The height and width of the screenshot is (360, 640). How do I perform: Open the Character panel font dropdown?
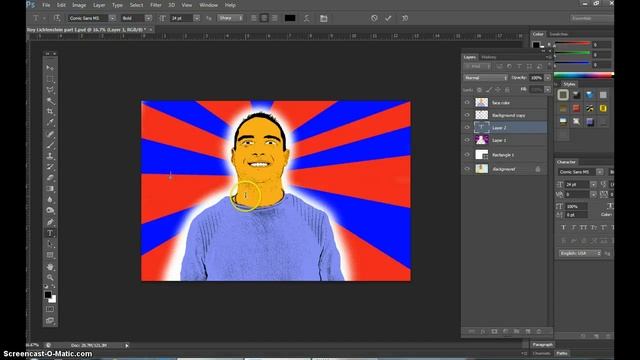(600, 172)
